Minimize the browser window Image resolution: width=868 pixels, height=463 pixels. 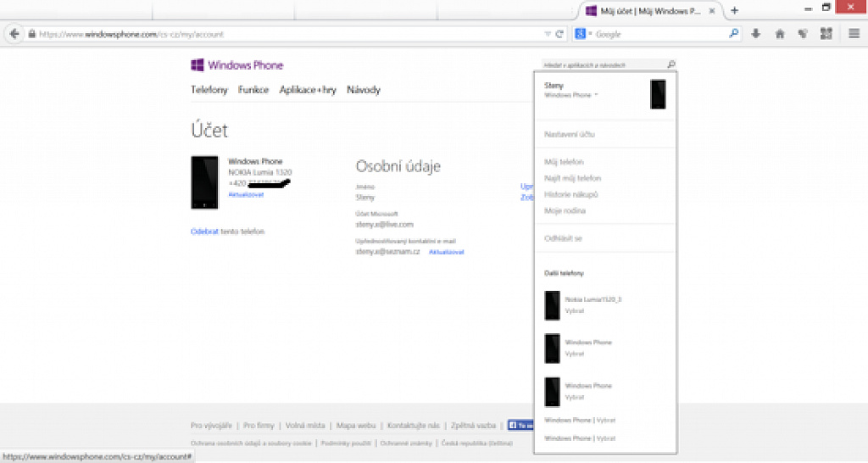(x=808, y=8)
